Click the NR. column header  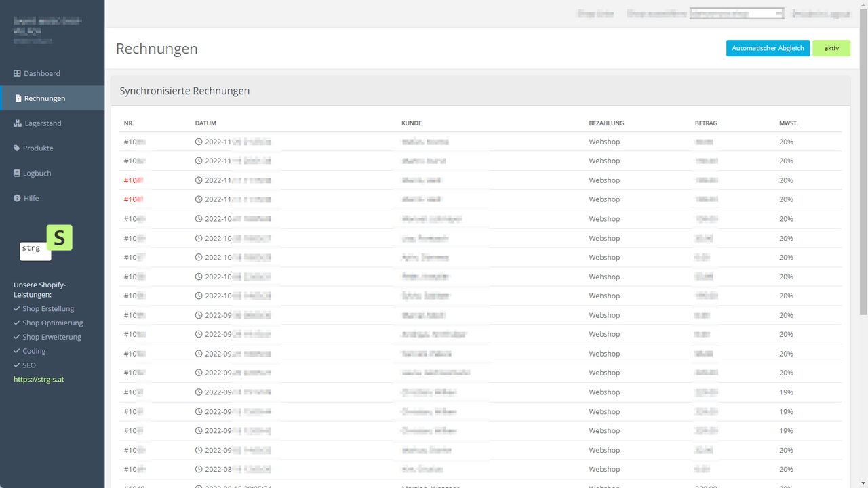point(129,123)
